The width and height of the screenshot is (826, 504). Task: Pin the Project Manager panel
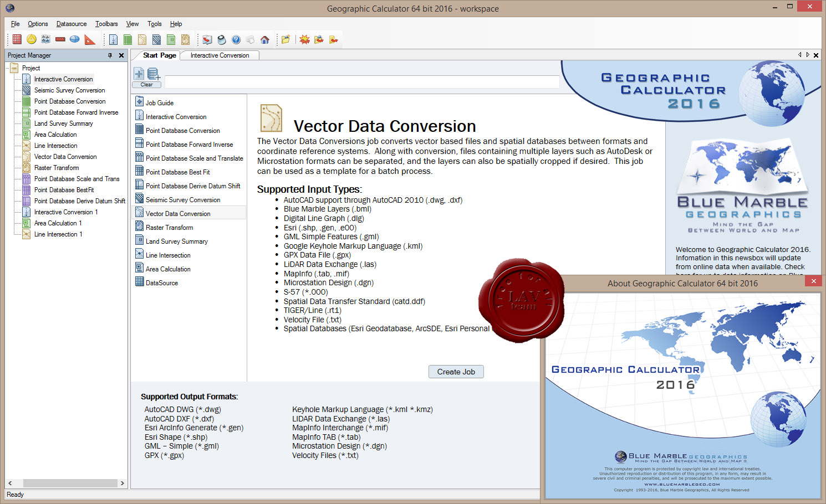[110, 55]
